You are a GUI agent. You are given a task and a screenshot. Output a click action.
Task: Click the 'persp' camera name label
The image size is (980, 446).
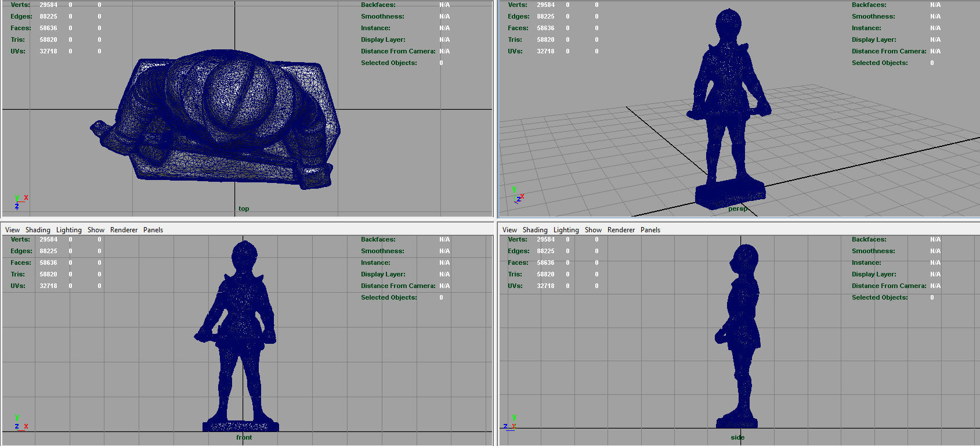(x=737, y=208)
